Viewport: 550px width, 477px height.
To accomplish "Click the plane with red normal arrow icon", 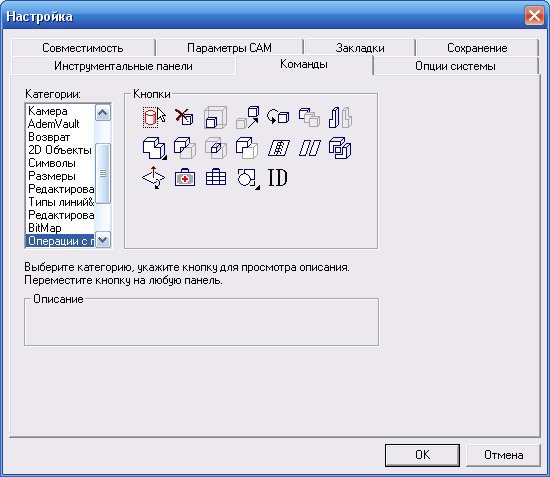I will tap(154, 178).
